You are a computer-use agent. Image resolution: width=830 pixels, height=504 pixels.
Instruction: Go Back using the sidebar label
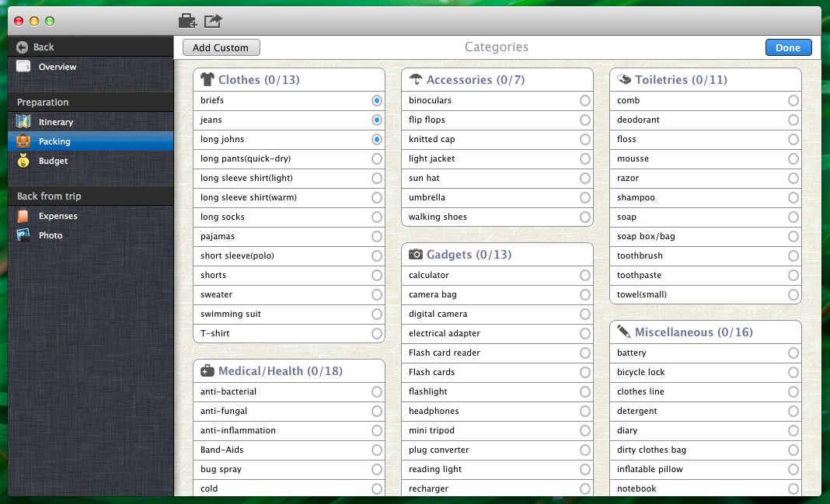click(44, 47)
